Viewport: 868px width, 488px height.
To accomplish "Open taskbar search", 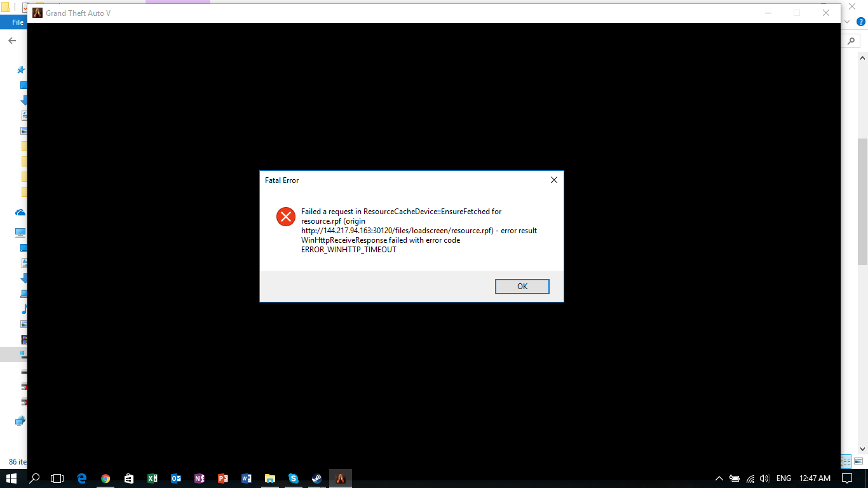I will (35, 478).
